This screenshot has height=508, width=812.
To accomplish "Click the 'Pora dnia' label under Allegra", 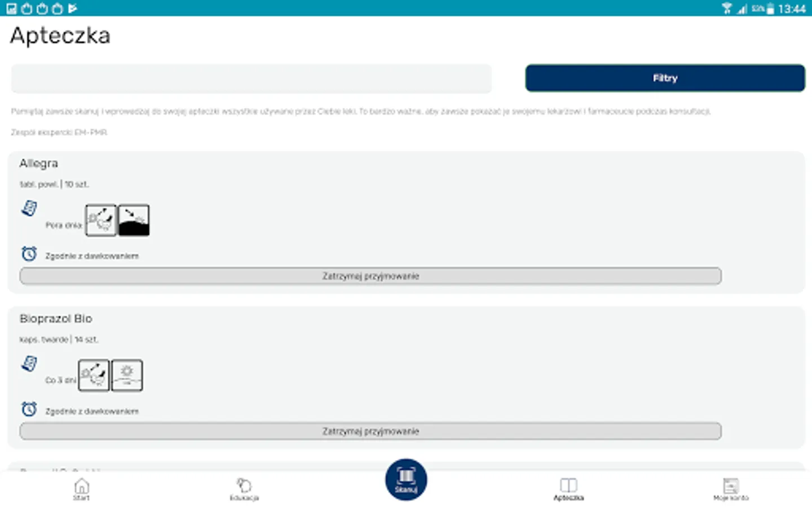I will click(x=64, y=225).
